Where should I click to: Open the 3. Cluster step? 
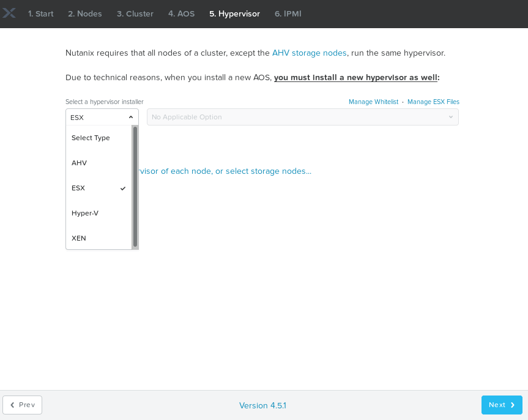pos(135,13)
